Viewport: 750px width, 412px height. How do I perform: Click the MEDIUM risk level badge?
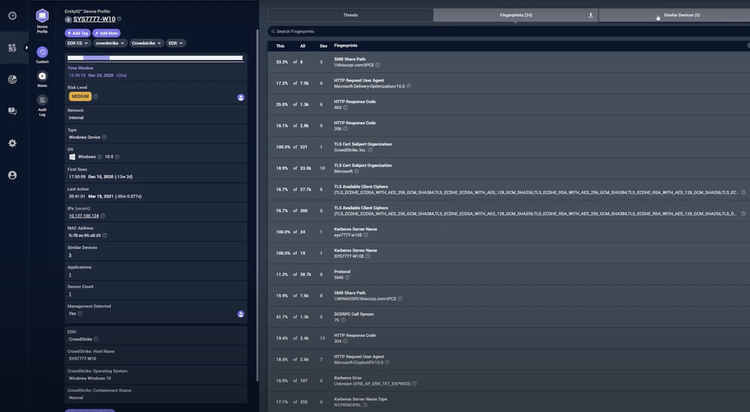(x=80, y=97)
